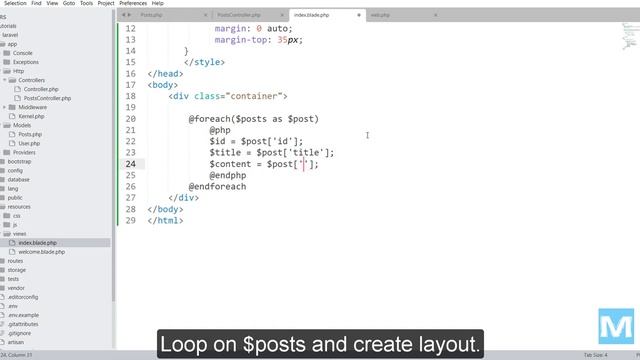This screenshot has width=640, height=360.
Task: Click the Middleware folder icon
Action: click(x=12, y=107)
